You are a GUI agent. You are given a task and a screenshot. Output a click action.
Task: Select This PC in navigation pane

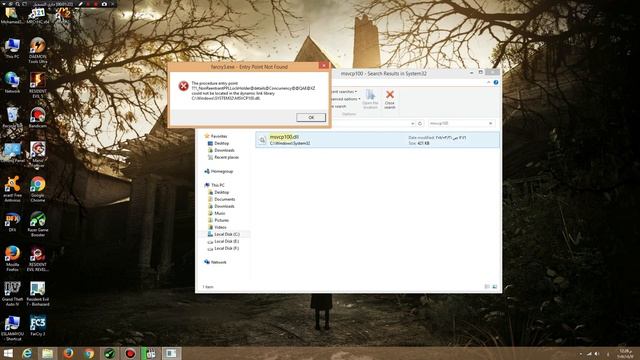click(215, 185)
